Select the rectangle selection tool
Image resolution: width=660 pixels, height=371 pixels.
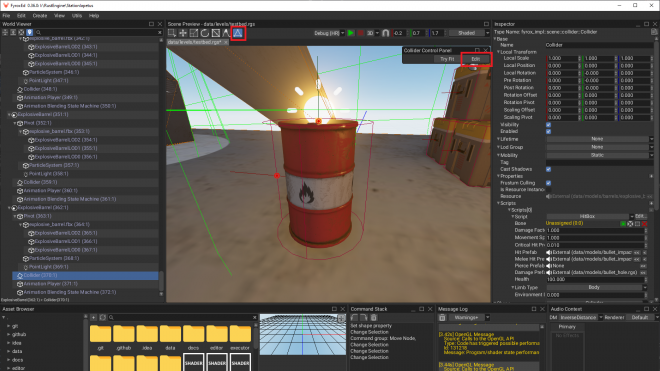point(172,33)
